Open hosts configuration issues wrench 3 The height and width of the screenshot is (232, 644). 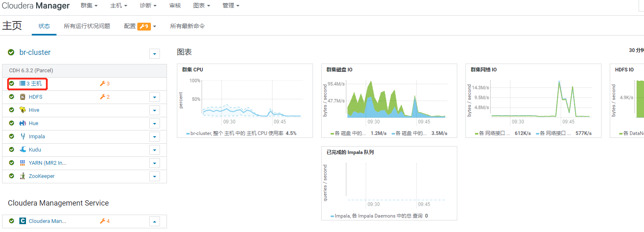coord(105,84)
